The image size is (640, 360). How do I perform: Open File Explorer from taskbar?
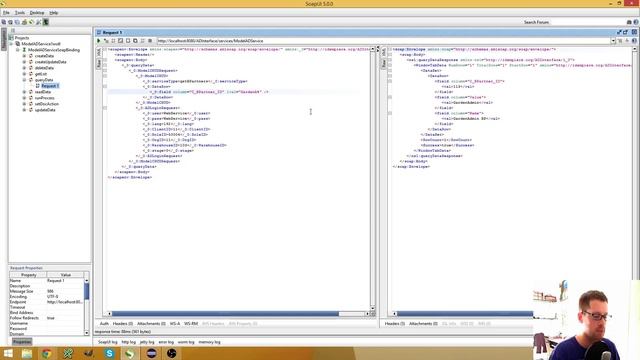click(x=27, y=353)
